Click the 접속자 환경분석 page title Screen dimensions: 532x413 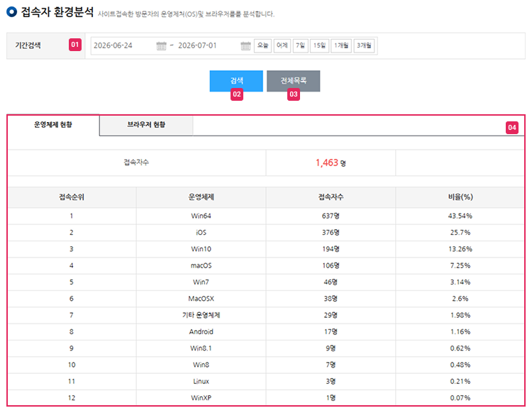point(57,12)
